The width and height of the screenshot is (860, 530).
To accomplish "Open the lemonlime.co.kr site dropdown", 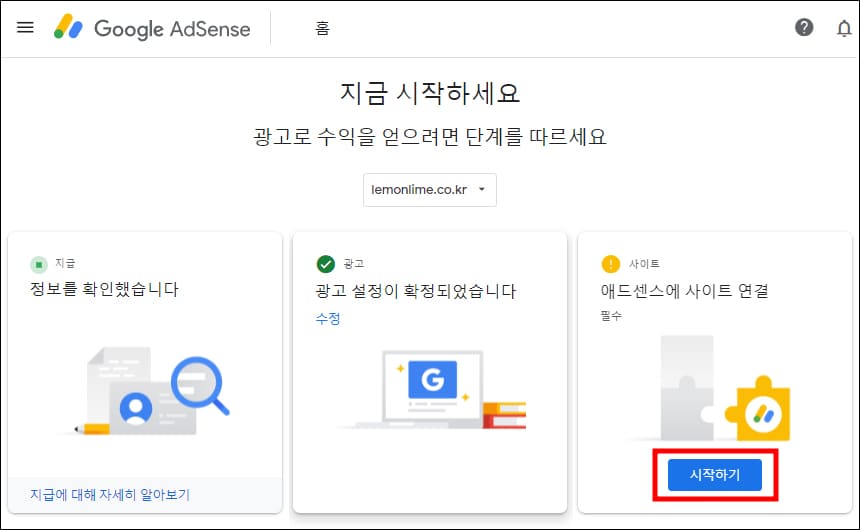I will coord(429,190).
